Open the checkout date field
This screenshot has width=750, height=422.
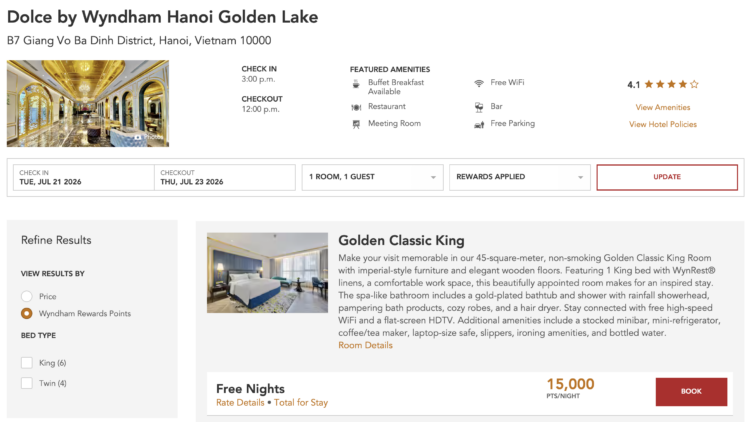(225, 177)
